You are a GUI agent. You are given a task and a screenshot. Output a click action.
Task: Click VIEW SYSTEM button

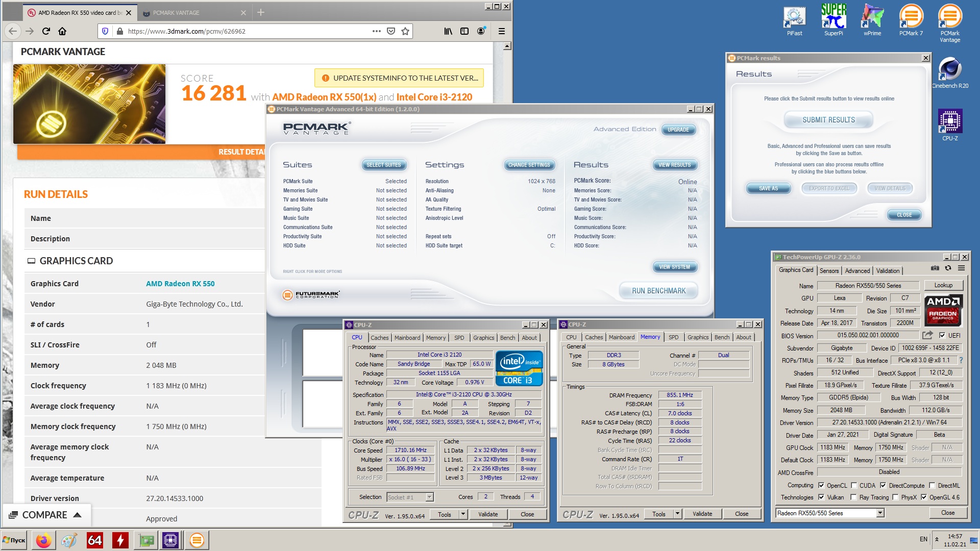click(x=674, y=267)
